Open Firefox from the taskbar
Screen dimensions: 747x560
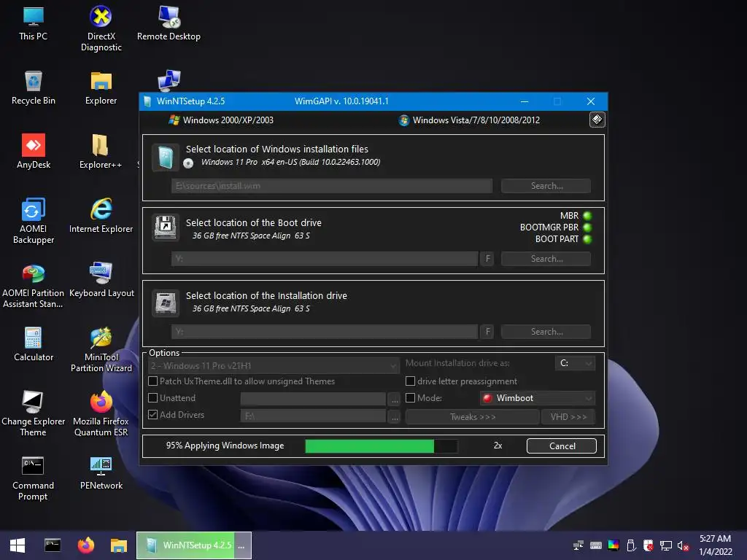(86, 545)
